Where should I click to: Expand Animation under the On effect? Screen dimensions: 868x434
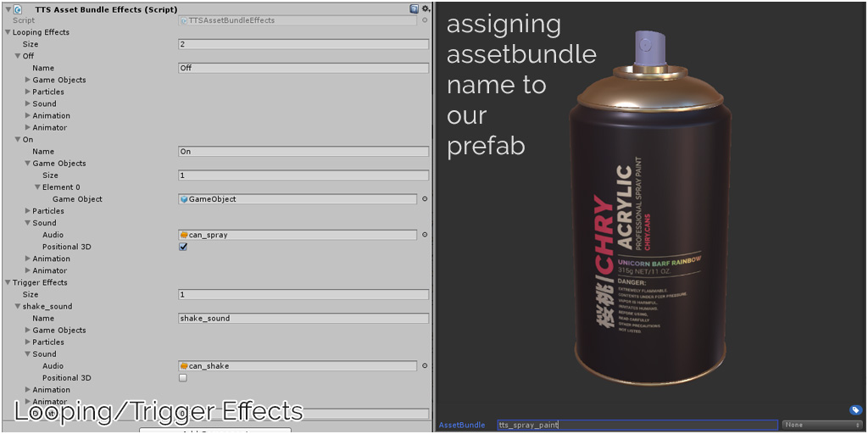[x=28, y=259]
